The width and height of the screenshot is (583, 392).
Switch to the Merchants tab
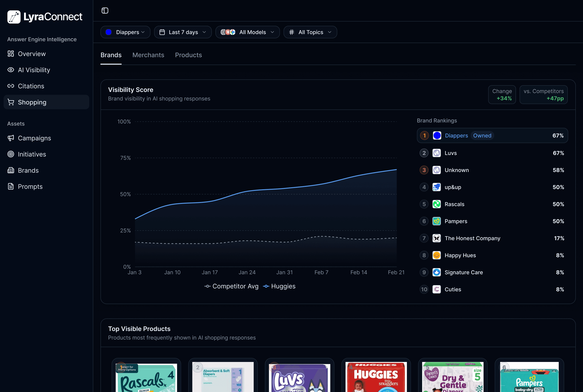pos(148,55)
